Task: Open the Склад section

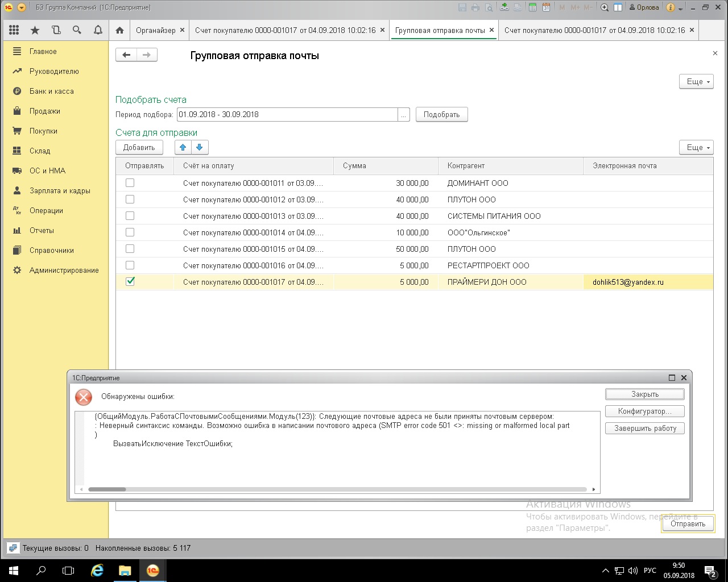Action: (x=40, y=151)
